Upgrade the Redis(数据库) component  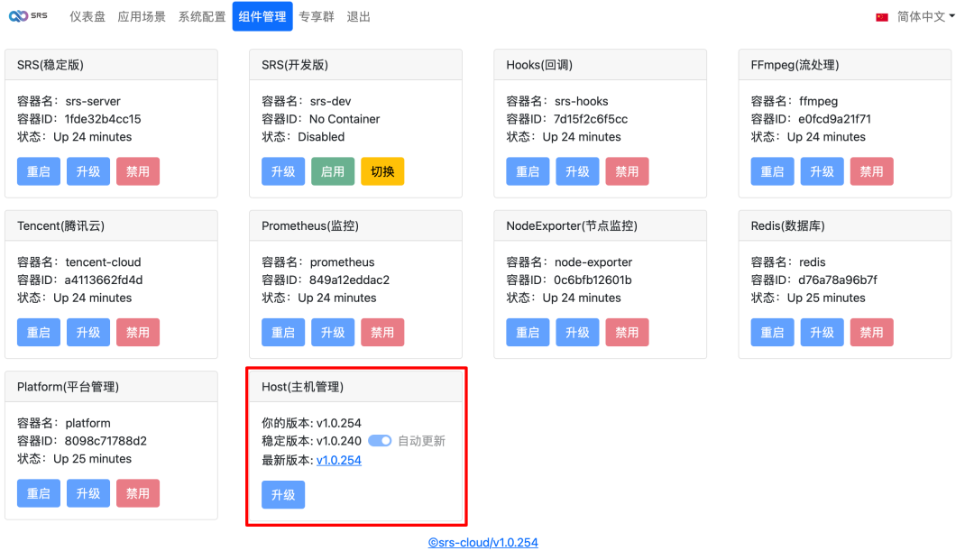click(822, 332)
